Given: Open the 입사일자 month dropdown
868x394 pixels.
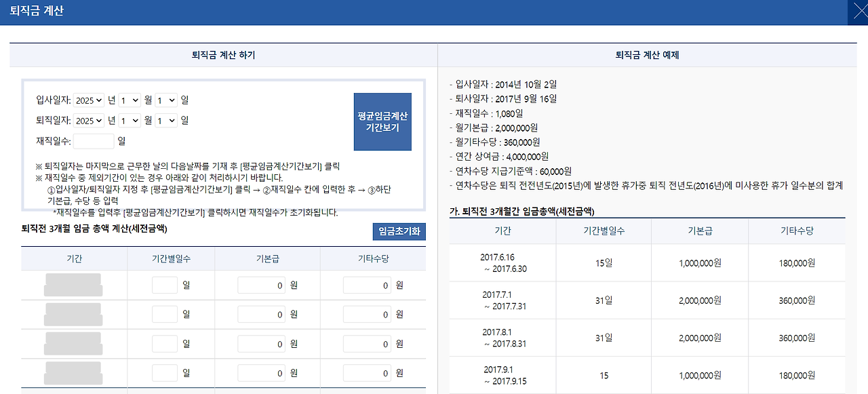Looking at the screenshot, I should coord(130,100).
